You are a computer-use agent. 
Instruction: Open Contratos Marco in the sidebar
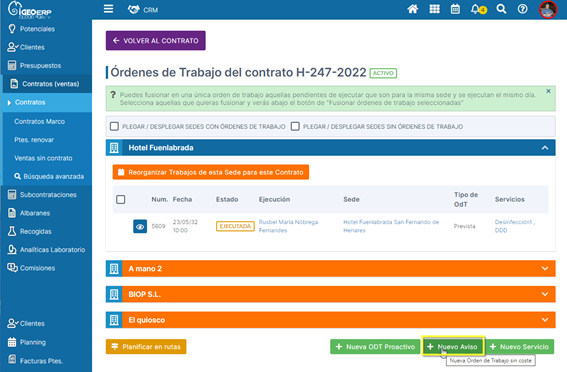click(x=39, y=121)
